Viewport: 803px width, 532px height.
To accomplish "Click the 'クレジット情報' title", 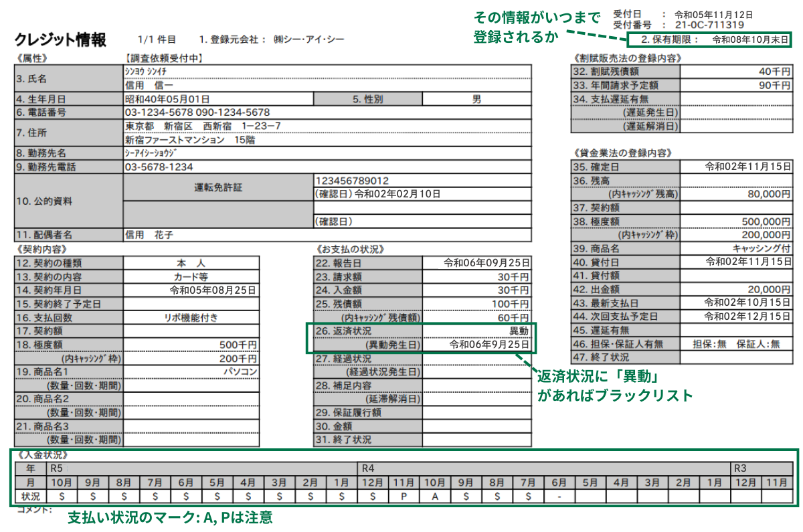I will [x=60, y=39].
